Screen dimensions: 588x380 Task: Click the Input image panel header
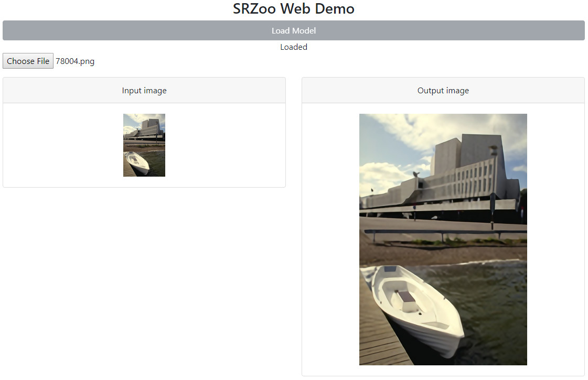click(x=144, y=90)
